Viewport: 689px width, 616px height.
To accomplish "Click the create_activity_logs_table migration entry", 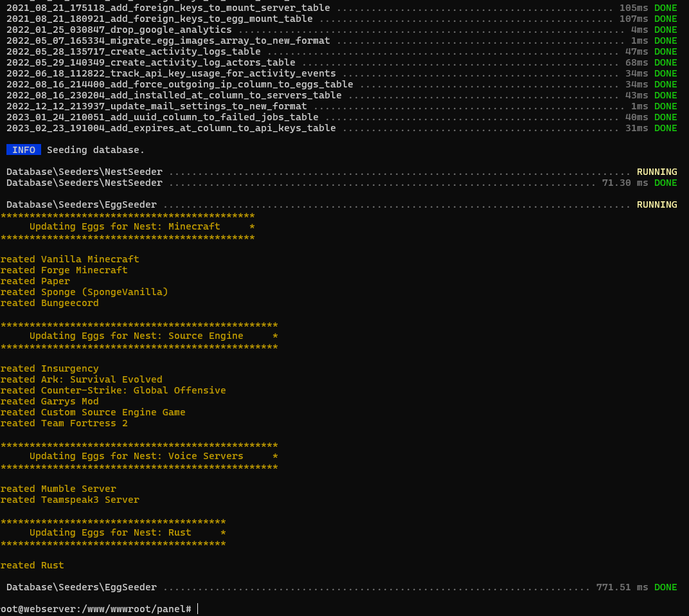I will (x=133, y=51).
